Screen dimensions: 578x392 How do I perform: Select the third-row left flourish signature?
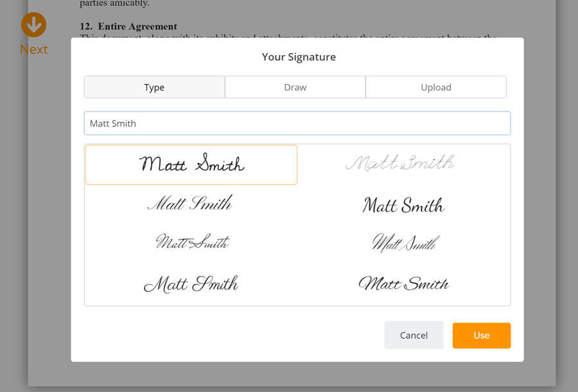tap(192, 242)
